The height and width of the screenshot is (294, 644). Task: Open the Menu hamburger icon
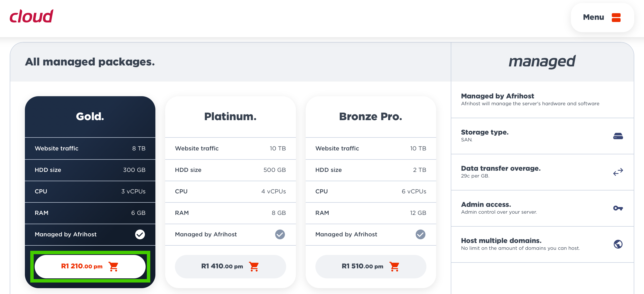point(616,18)
